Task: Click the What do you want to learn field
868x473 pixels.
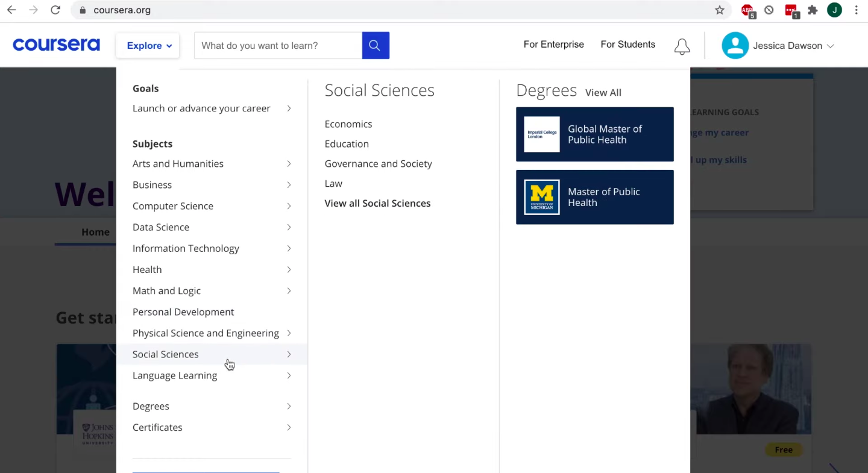Action: click(x=277, y=45)
